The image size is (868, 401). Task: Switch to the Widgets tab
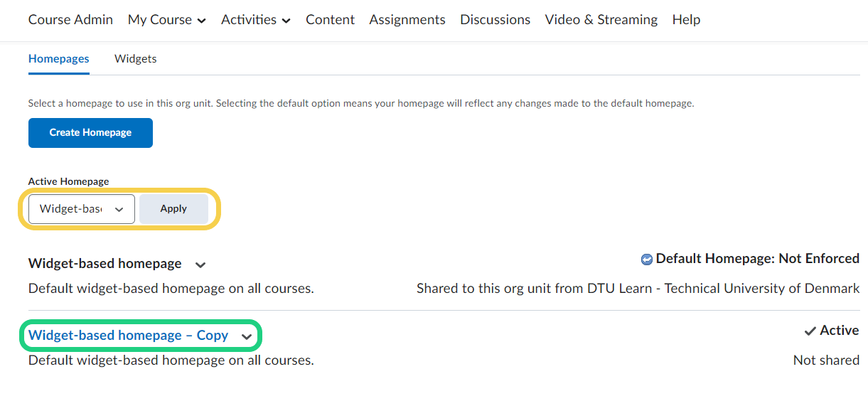[136, 58]
